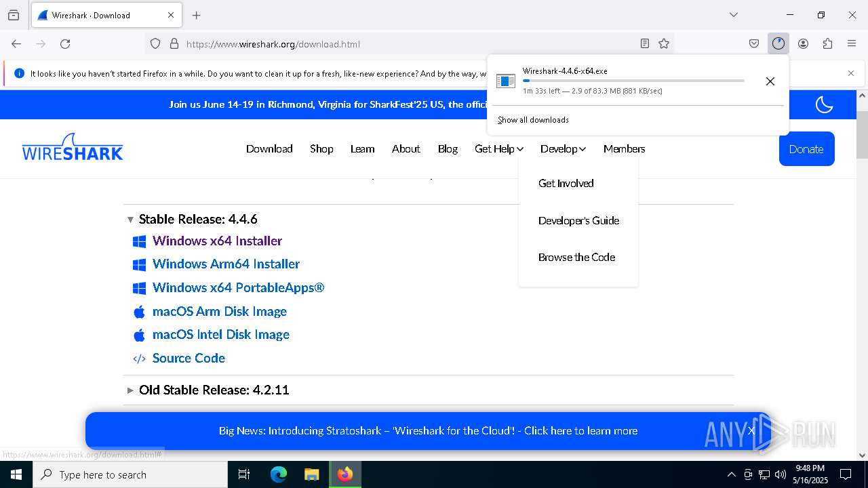Open Extensions puzzle icon
This screenshot has height=488, width=868.
click(827, 43)
